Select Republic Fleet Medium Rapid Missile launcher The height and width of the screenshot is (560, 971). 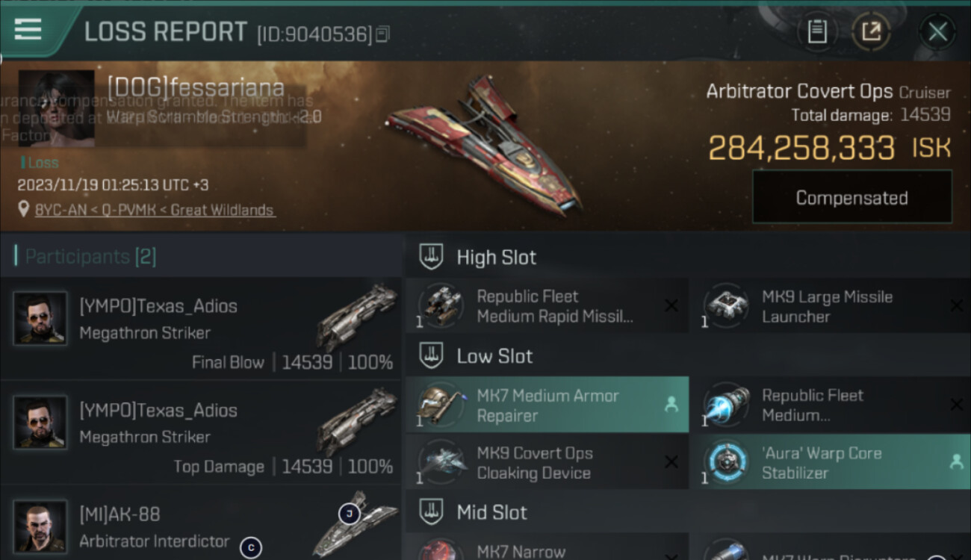click(x=547, y=307)
